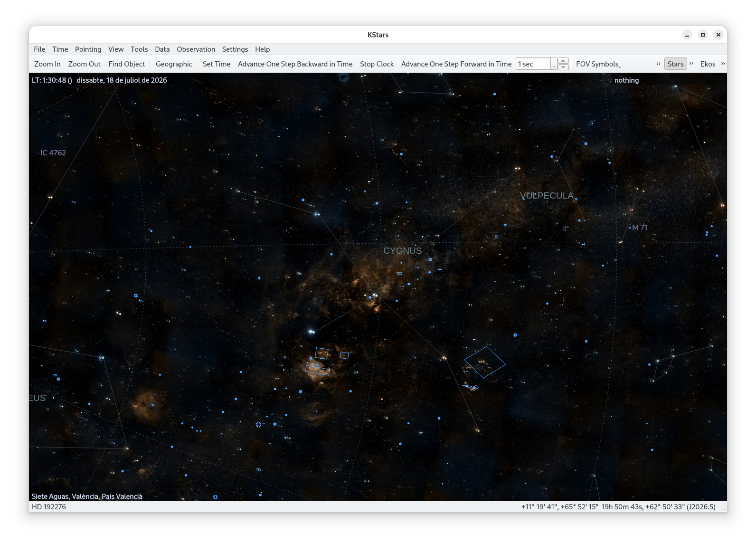The image size is (756, 544).
Task: Click the down arrow button beside time step
Action: coord(563,67)
